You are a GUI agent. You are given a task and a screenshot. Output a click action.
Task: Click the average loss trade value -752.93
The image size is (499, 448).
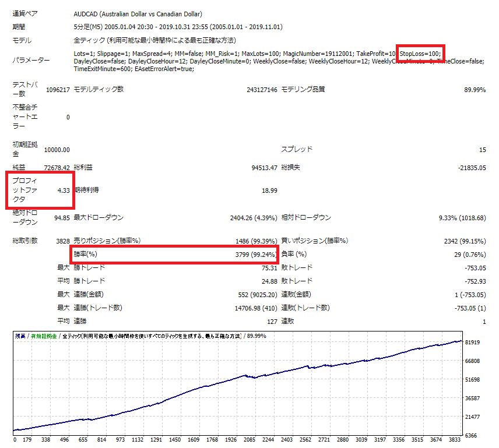(476, 281)
